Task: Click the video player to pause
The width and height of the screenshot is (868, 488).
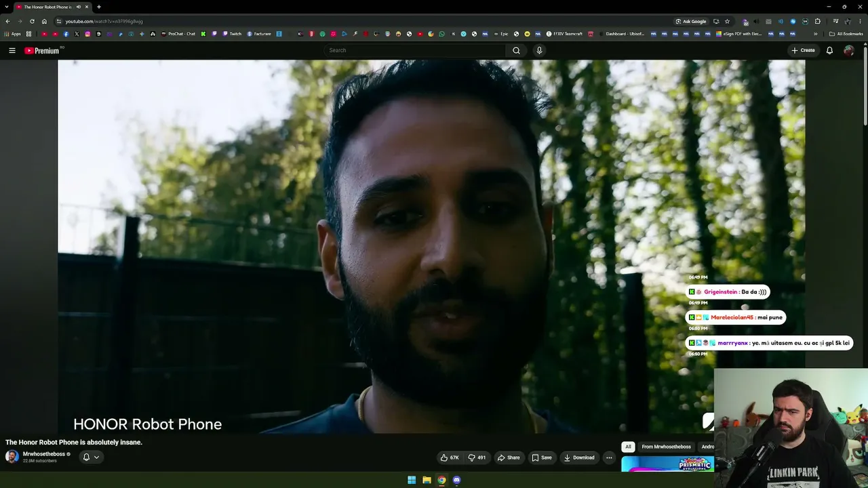Action: tap(431, 247)
